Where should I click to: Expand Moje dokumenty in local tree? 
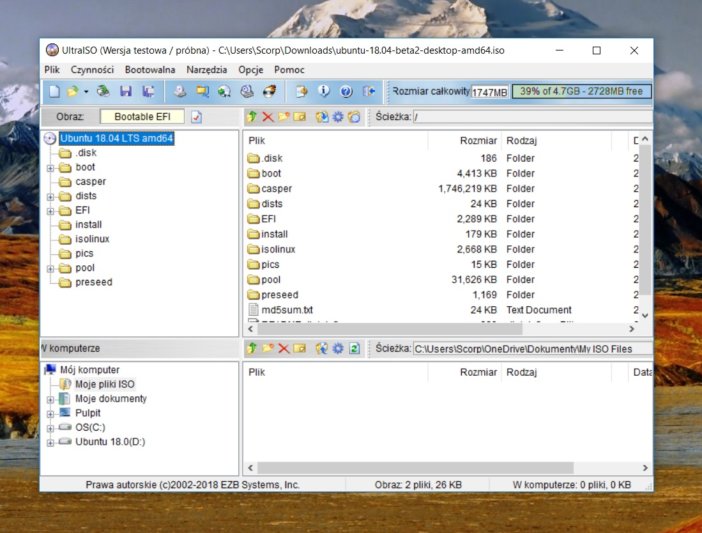(x=50, y=400)
